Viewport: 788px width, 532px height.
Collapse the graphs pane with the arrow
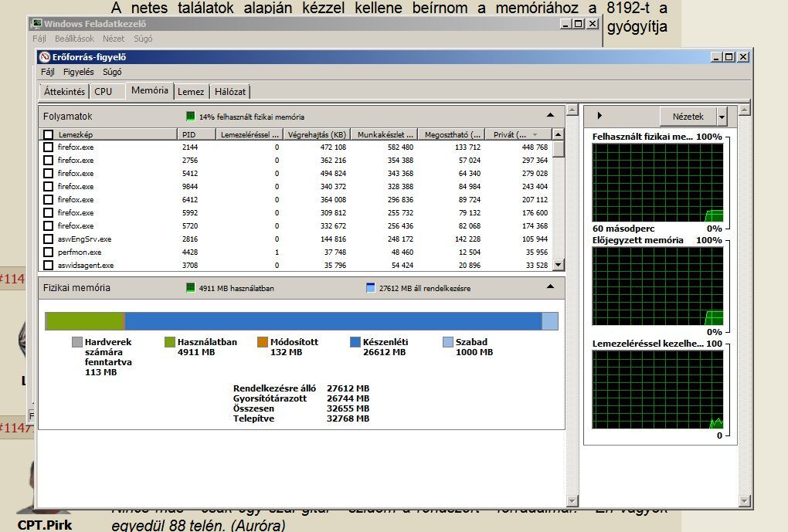click(x=599, y=116)
